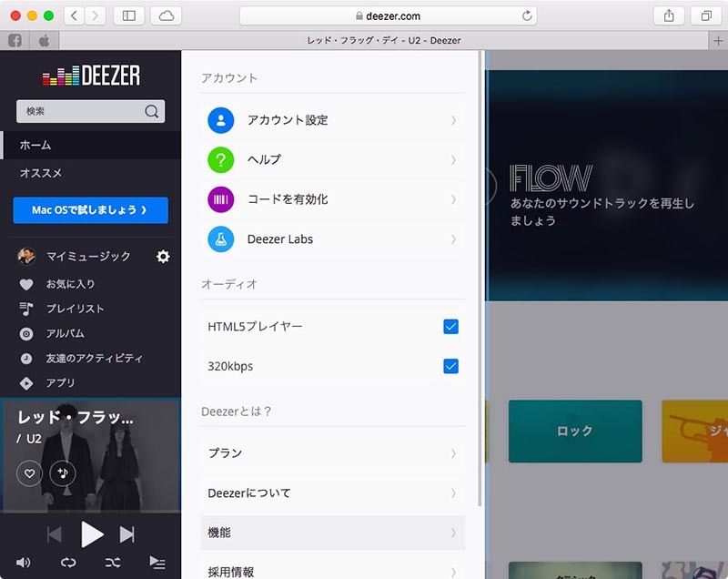Click the clock icon beside 友達のアクティビティ

pyautogui.click(x=26, y=359)
